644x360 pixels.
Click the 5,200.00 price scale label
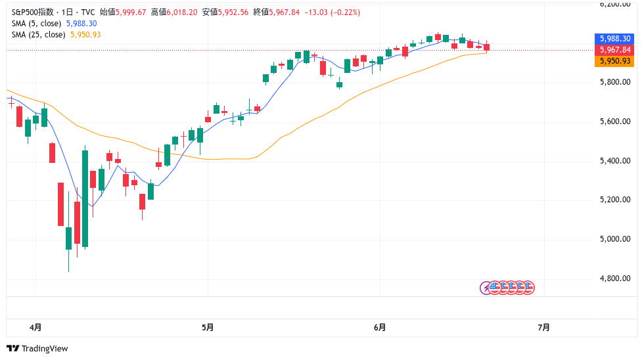click(615, 200)
